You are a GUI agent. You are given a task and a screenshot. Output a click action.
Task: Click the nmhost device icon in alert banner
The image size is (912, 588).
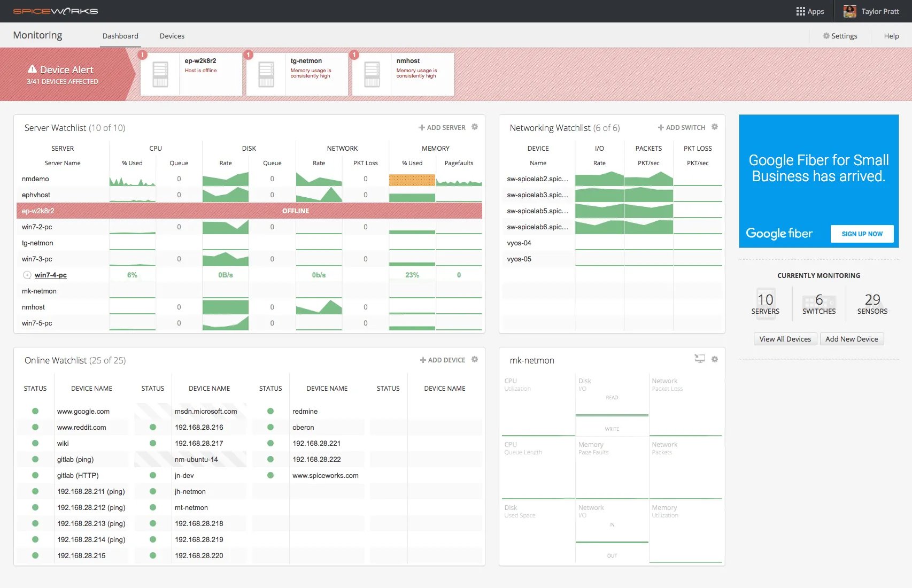pyautogui.click(x=372, y=74)
